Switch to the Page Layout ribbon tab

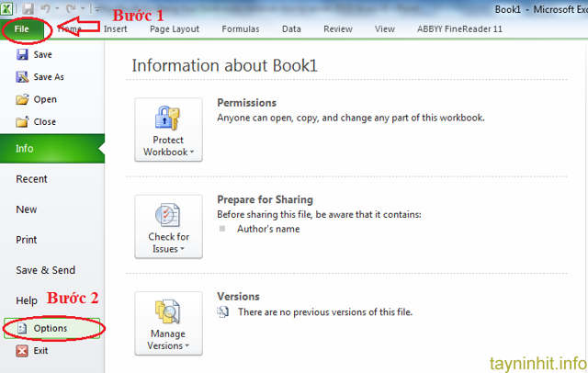pos(174,28)
